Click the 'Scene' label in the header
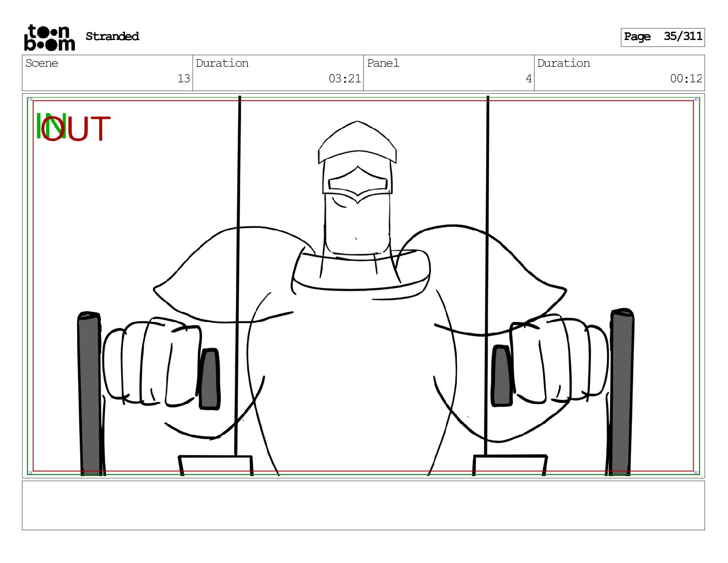Viewport: 728px width, 563px height. click(x=42, y=63)
